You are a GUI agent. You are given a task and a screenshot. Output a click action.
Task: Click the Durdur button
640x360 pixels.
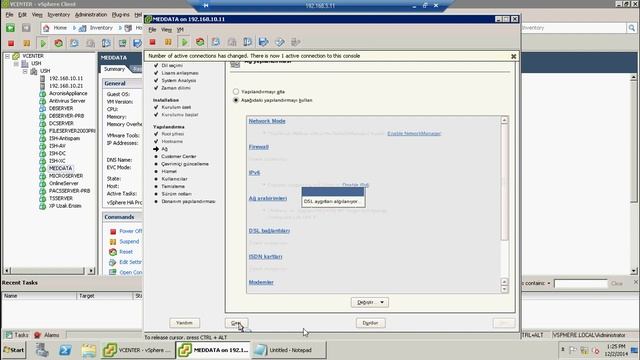click(370, 323)
